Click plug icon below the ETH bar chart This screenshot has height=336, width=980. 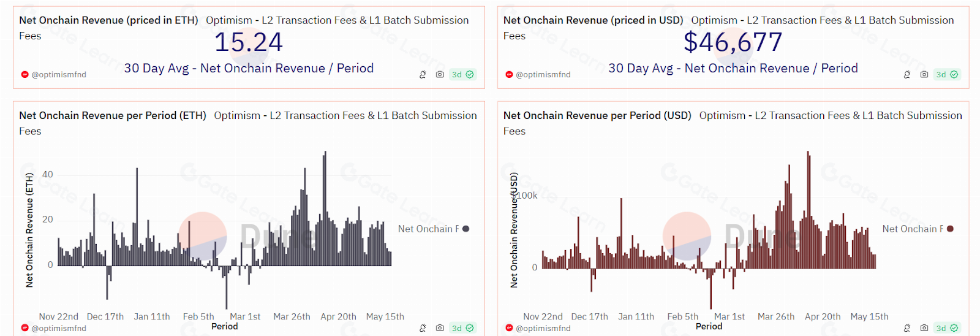pyautogui.click(x=423, y=328)
